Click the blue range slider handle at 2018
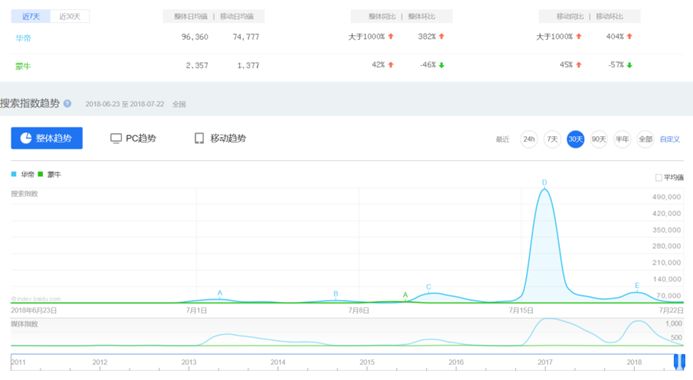This screenshot has height=380, width=693. [679, 361]
